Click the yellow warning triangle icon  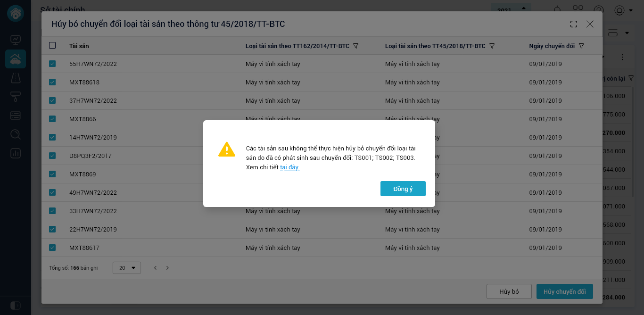point(227,149)
